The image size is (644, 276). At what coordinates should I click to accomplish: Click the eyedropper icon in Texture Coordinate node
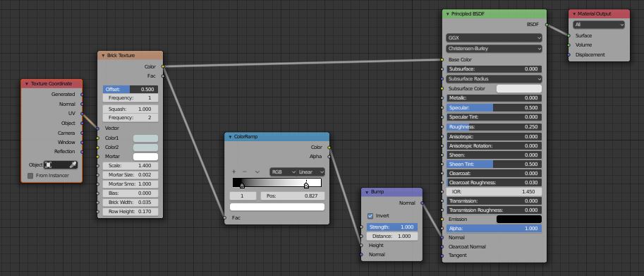(73, 164)
